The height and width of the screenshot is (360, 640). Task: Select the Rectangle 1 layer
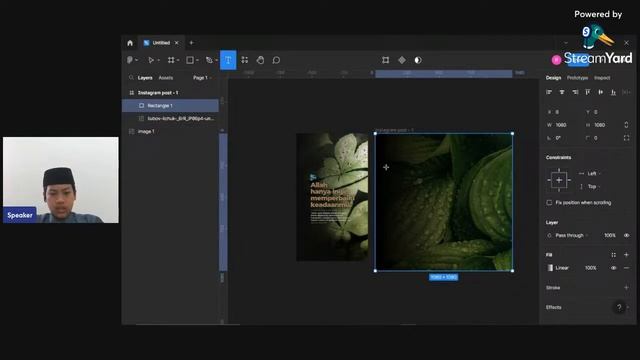click(170, 105)
